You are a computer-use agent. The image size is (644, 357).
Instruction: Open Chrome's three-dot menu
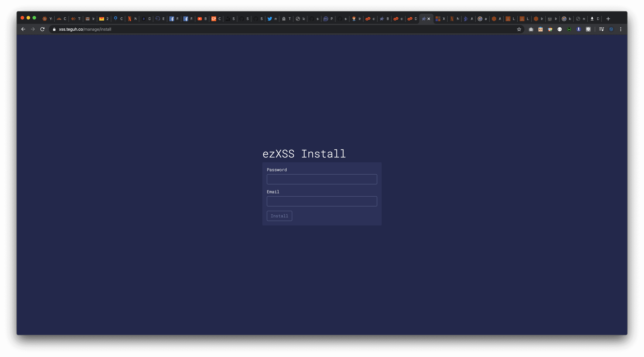[620, 29]
